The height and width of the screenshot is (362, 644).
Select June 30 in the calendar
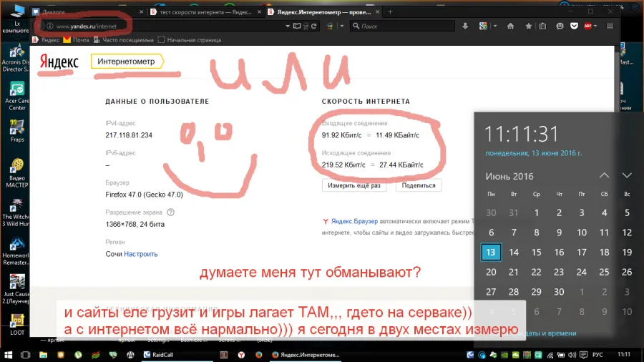coord(559,292)
